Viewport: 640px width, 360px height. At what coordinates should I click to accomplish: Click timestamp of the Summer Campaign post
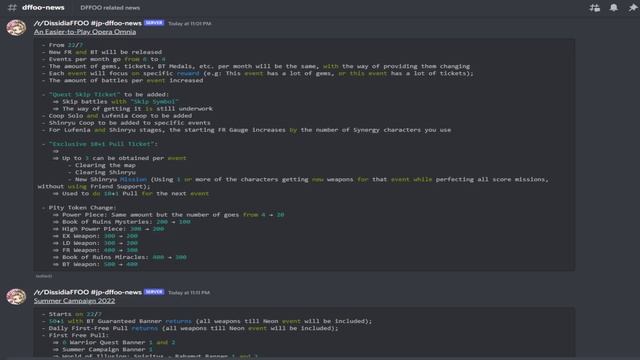[189, 293]
